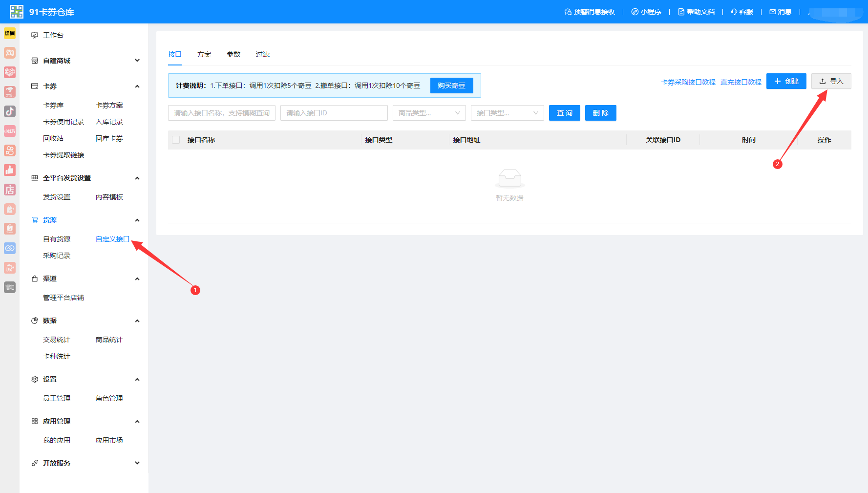This screenshot has height=493, width=868.
Task: Focus the 请输入接口ID input field
Action: point(334,113)
